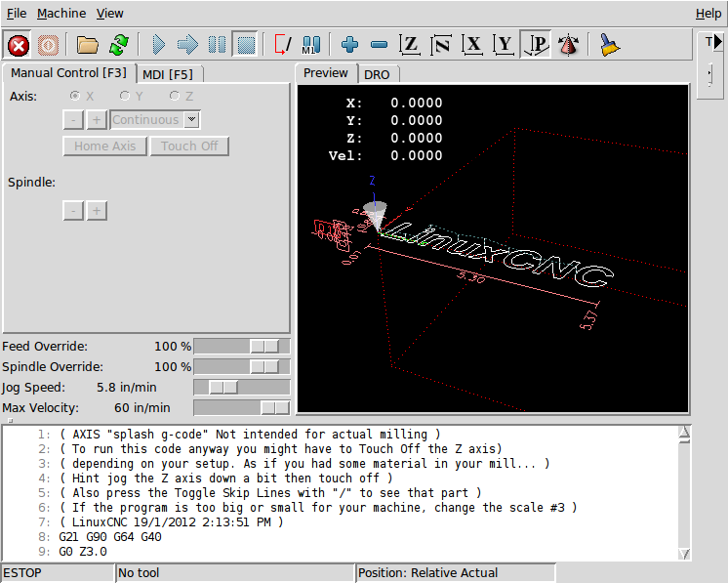
Task: Increase spindle speed with plus button
Action: [x=97, y=211]
